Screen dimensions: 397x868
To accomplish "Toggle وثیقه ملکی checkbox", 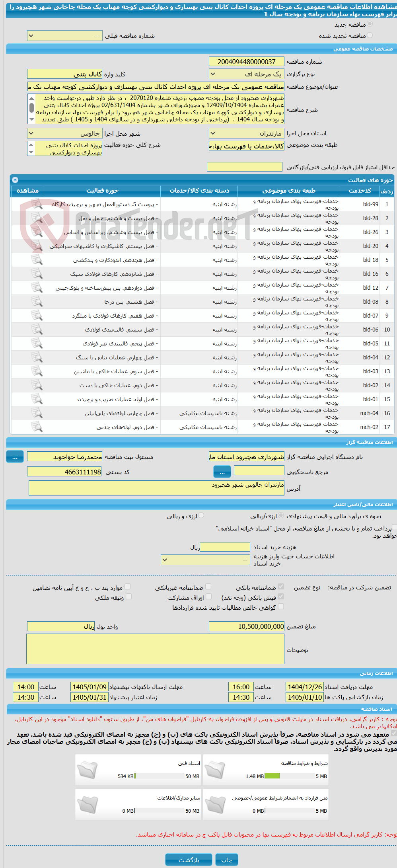I will point(128,597).
